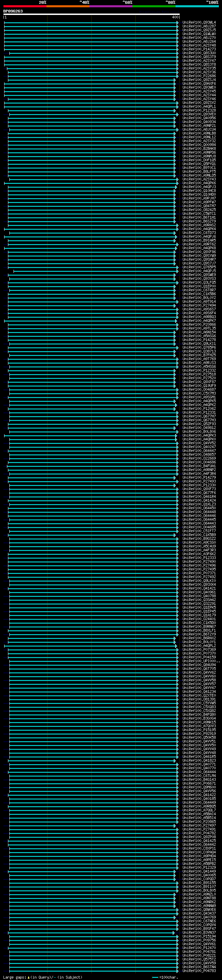Select hit label UniRef100_B3VN37
Viewport: 222px width, 980px height.
pos(199,932)
